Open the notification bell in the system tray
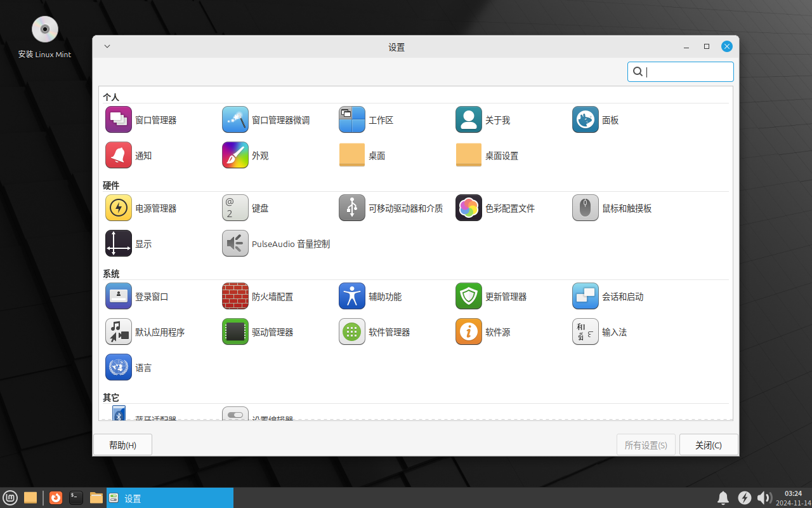 pyautogui.click(x=723, y=498)
